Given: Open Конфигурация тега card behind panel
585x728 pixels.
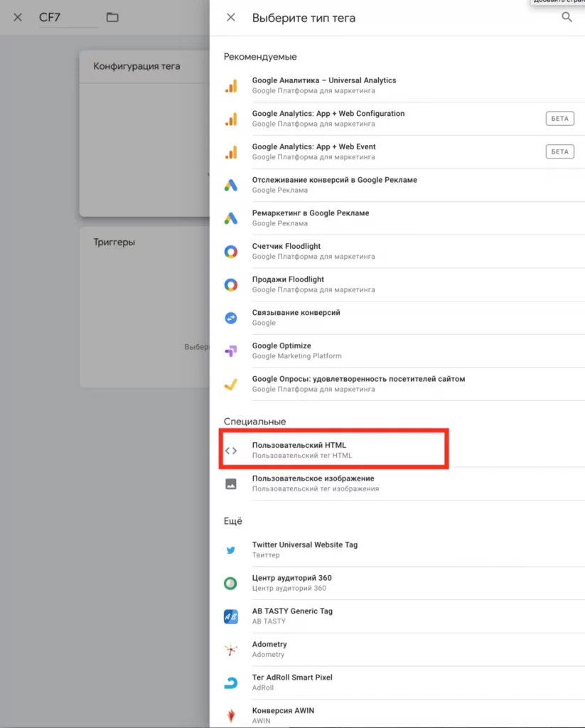Looking at the screenshot, I should [144, 133].
